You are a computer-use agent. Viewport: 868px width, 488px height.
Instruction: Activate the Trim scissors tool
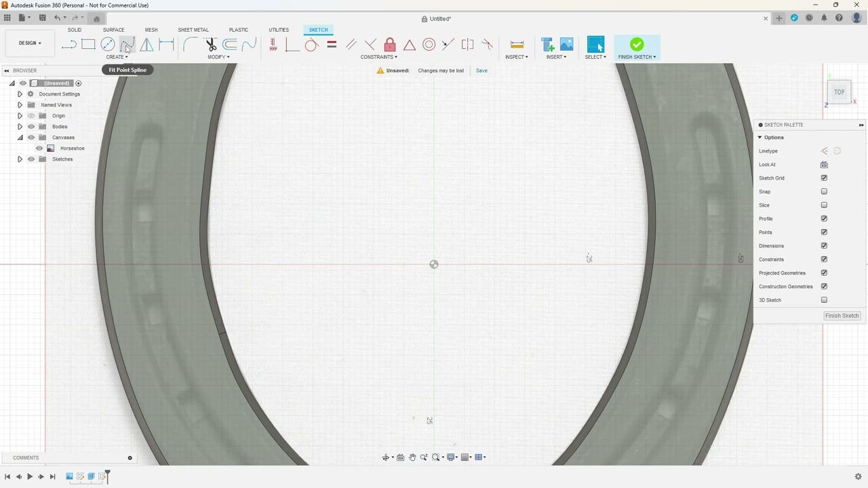click(x=210, y=45)
